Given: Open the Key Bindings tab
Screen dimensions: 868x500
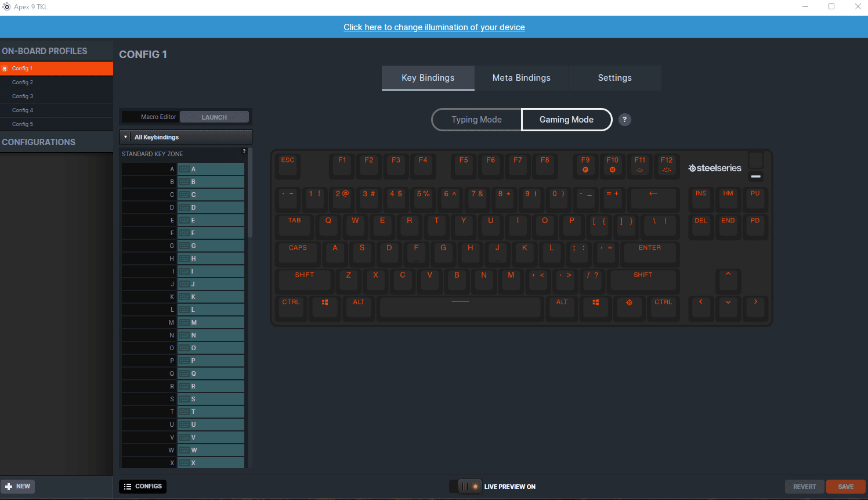Looking at the screenshot, I should (x=428, y=78).
